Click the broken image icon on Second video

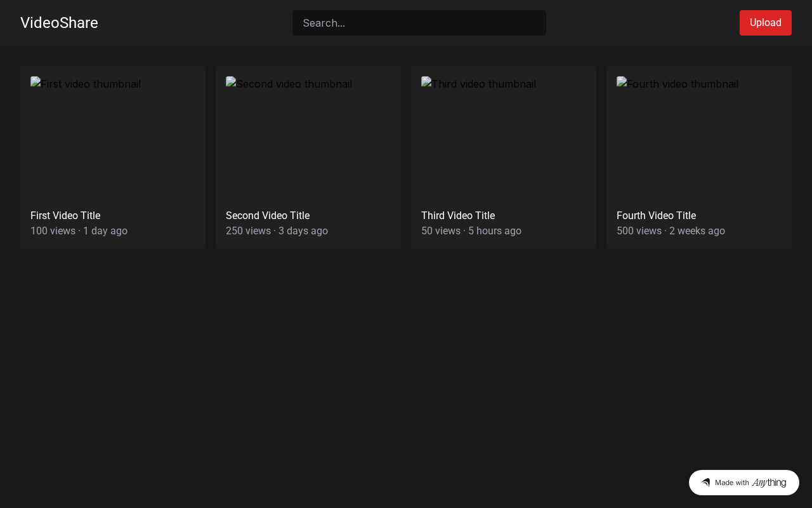[231, 82]
